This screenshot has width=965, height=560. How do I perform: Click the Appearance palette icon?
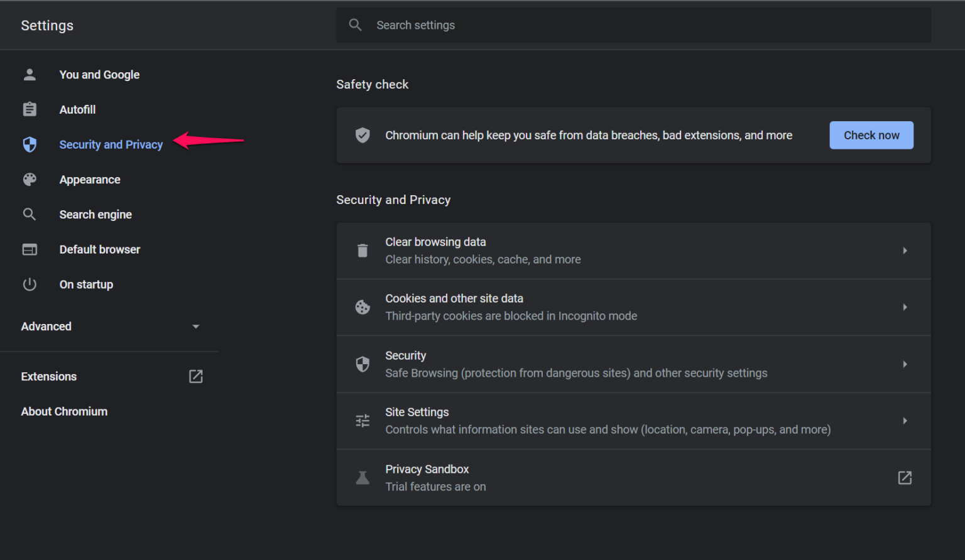tap(30, 180)
